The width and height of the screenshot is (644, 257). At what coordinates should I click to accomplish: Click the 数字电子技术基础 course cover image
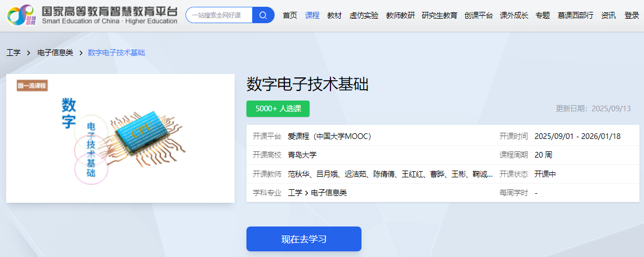tap(120, 138)
